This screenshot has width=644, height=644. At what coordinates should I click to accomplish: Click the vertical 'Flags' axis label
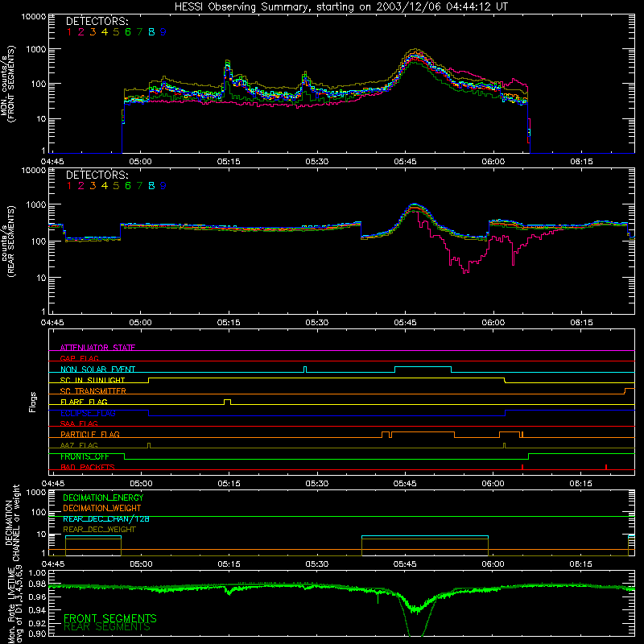(33, 402)
